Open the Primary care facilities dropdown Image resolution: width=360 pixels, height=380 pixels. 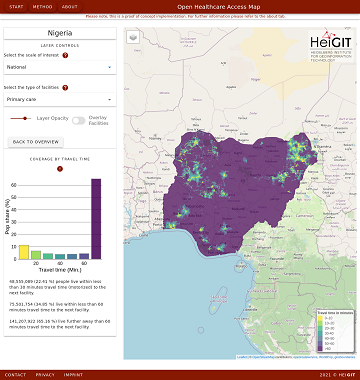tap(60, 100)
